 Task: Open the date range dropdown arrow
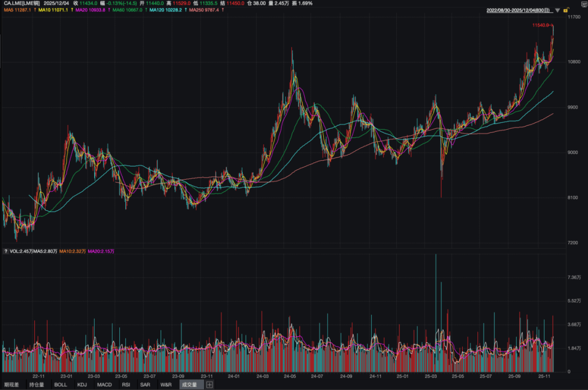click(x=557, y=10)
